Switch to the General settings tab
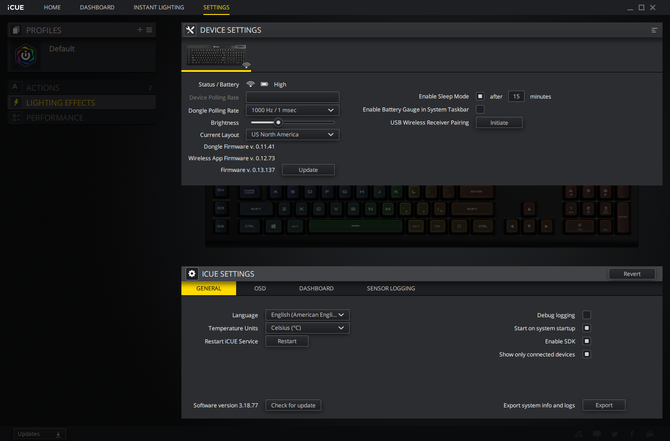670x441 pixels. [209, 288]
